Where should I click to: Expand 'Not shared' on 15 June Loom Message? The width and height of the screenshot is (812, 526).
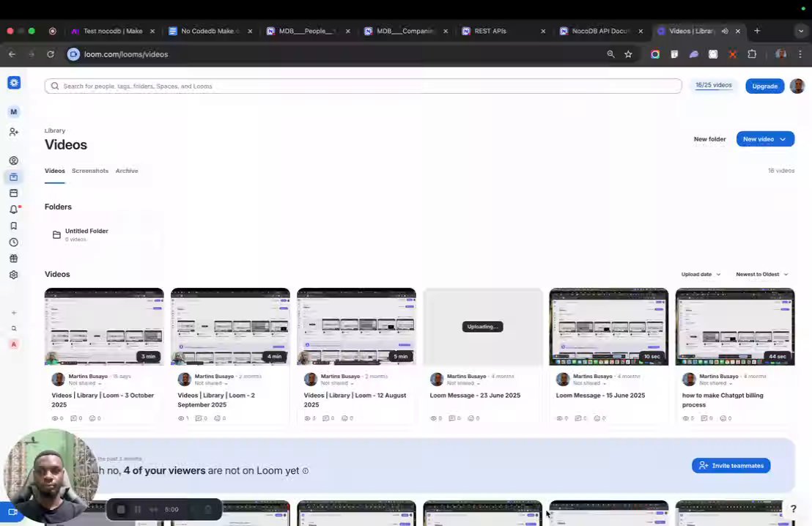[589, 384]
